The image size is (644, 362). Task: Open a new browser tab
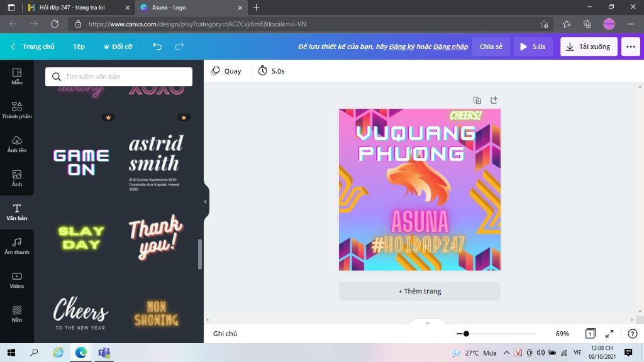[257, 8]
